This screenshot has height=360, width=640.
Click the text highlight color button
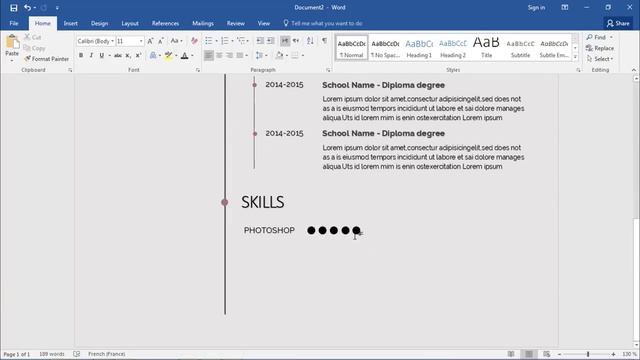(x=168, y=56)
